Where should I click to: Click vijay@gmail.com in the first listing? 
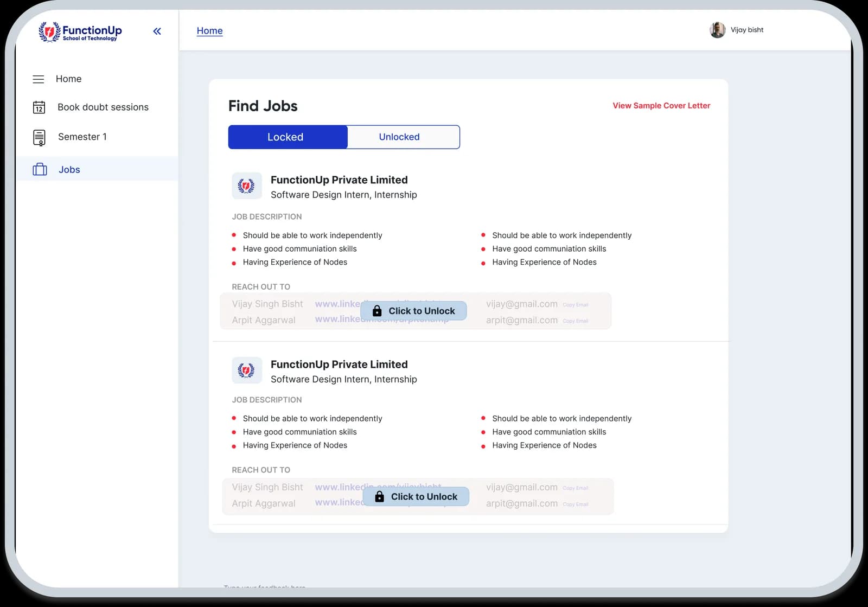pyautogui.click(x=522, y=304)
